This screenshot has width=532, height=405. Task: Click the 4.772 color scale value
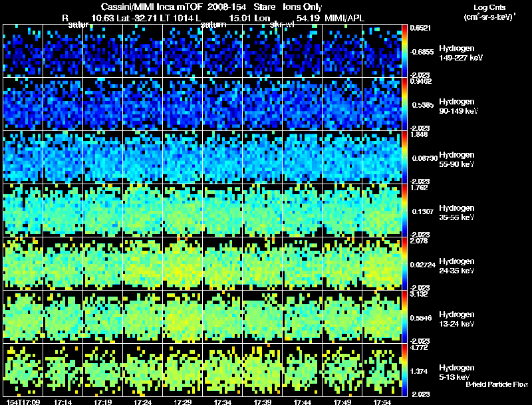(x=419, y=347)
